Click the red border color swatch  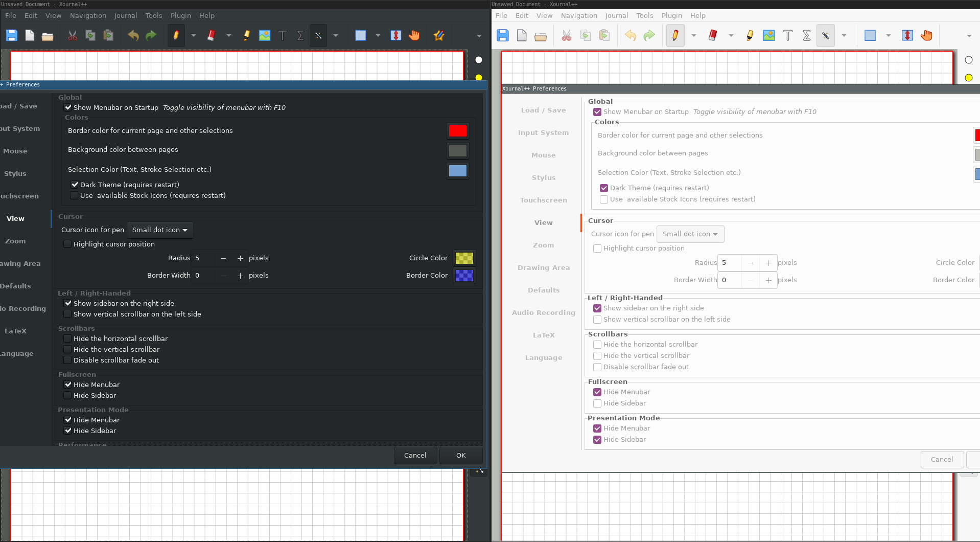pos(457,130)
